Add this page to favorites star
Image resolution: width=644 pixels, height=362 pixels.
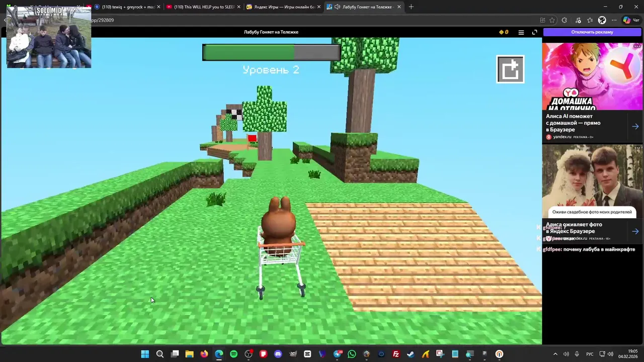point(552,20)
